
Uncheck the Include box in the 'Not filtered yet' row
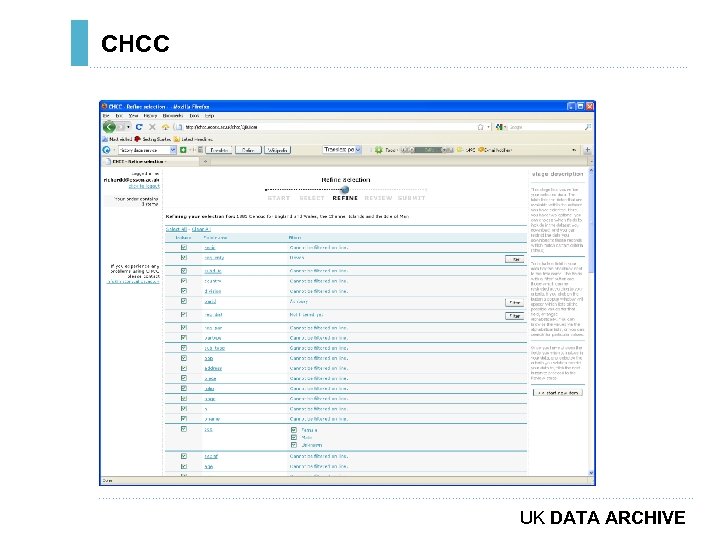[184, 315]
